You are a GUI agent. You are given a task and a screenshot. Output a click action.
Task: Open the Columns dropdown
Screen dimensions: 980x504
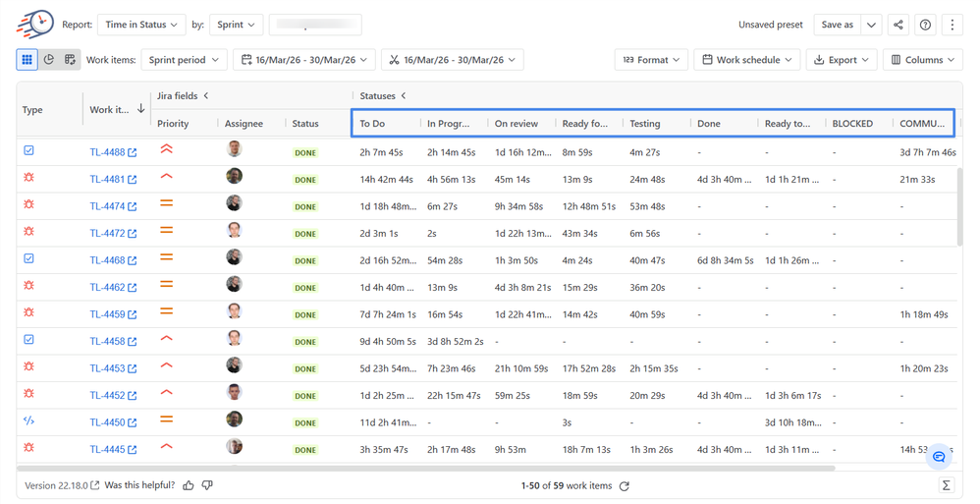click(922, 59)
